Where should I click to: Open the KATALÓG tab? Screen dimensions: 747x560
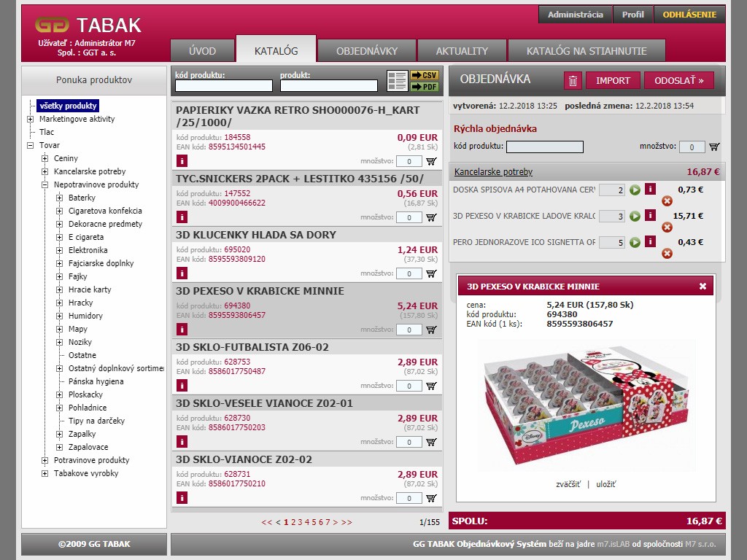coord(276,49)
